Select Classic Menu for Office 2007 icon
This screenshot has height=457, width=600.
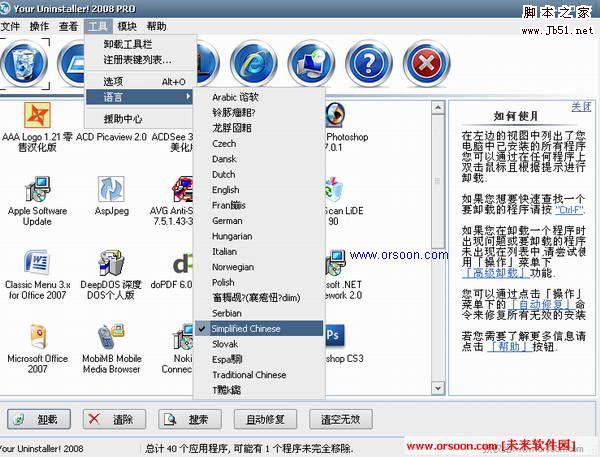point(37,263)
